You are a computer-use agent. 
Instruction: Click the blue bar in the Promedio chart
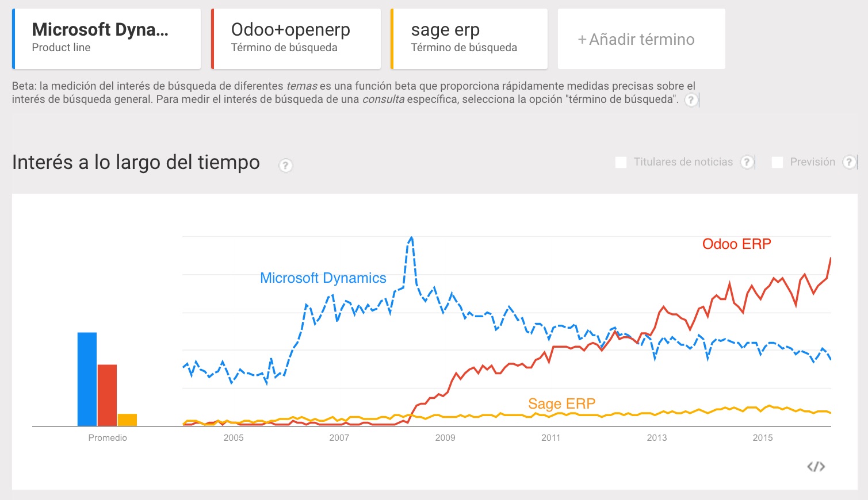click(86, 379)
